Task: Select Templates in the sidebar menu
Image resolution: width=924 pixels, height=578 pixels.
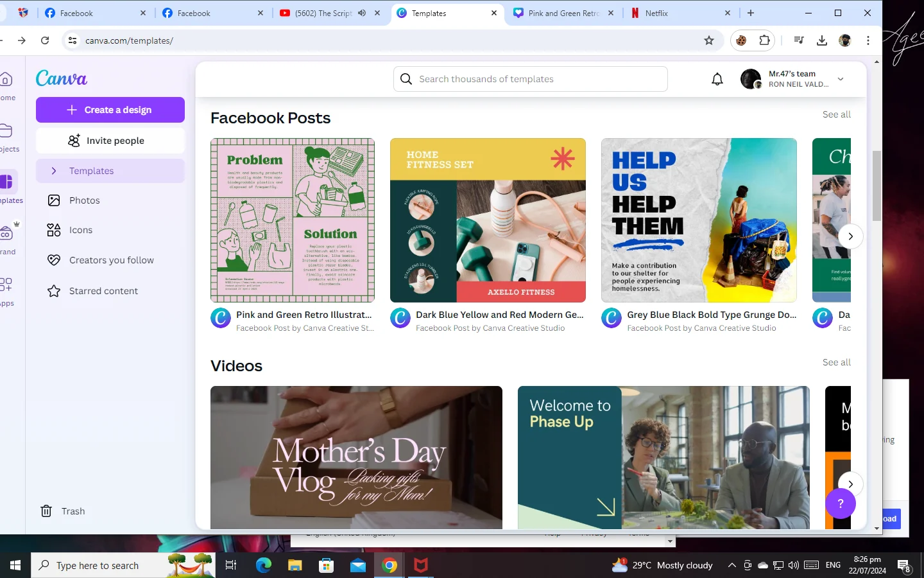Action: [110, 171]
